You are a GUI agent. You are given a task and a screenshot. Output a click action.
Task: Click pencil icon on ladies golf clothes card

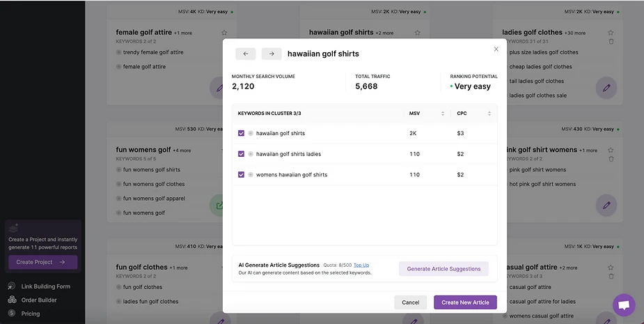tap(606, 88)
